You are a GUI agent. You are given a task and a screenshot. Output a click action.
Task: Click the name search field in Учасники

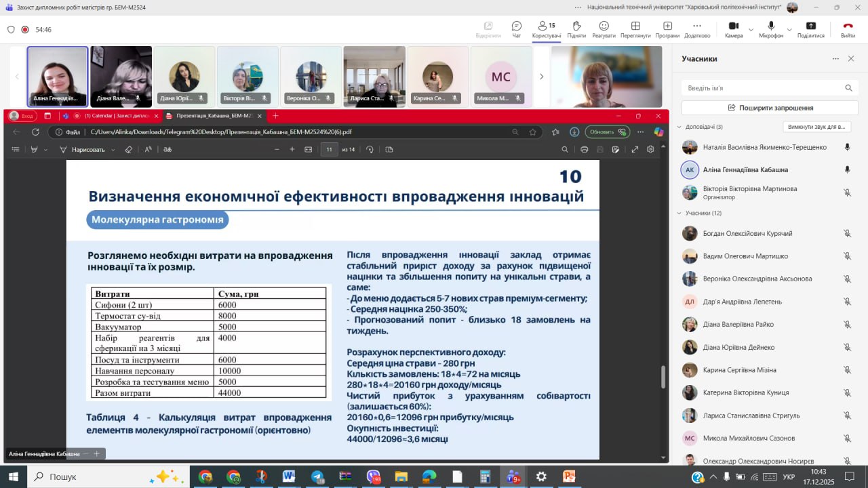coord(770,88)
